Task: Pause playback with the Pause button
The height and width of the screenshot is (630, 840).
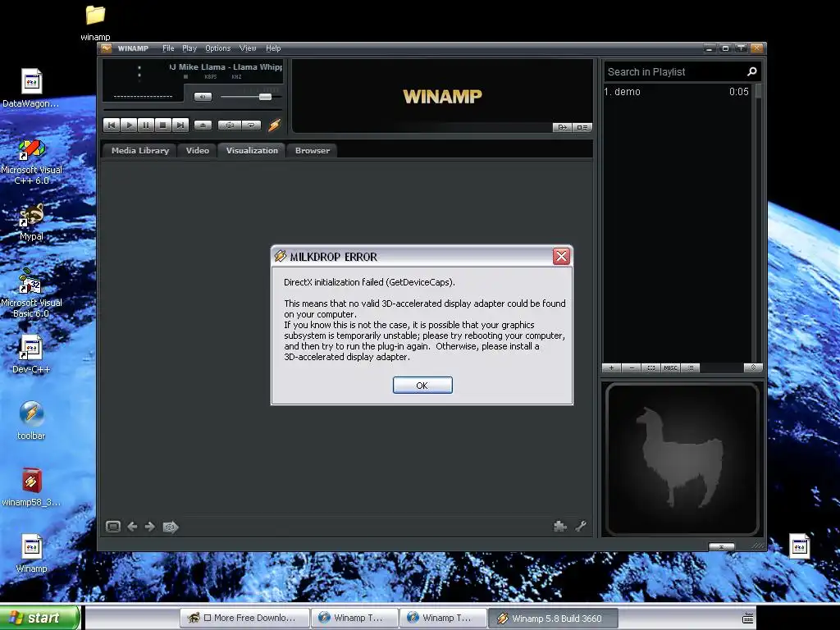Action: (146, 126)
